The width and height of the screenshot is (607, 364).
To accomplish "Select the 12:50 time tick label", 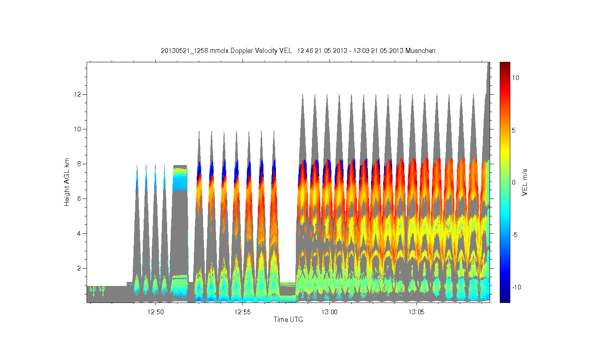I will coord(155,312).
